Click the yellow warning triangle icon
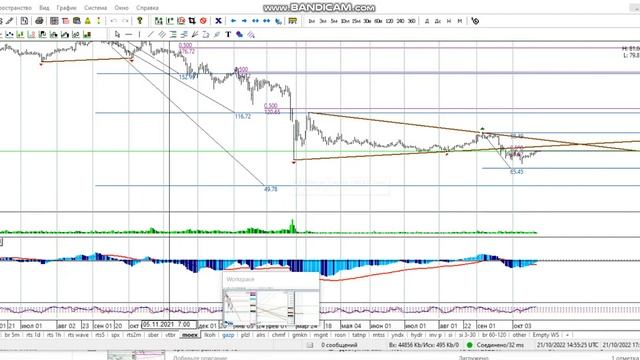Image resolution: width=640 pixels, height=360 pixels. coord(87,21)
